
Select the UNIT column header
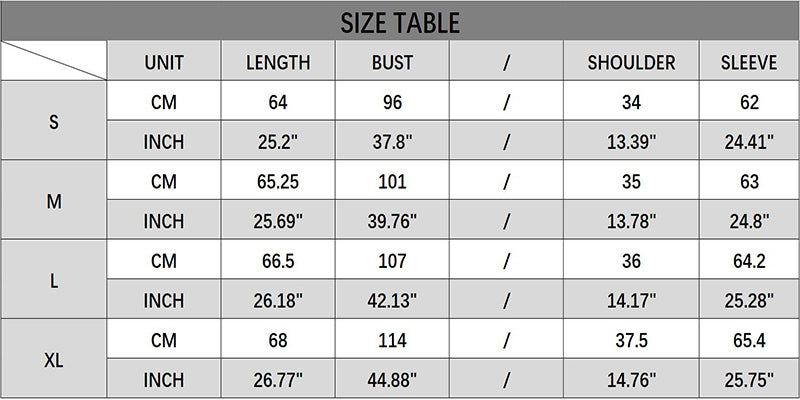[x=164, y=62]
